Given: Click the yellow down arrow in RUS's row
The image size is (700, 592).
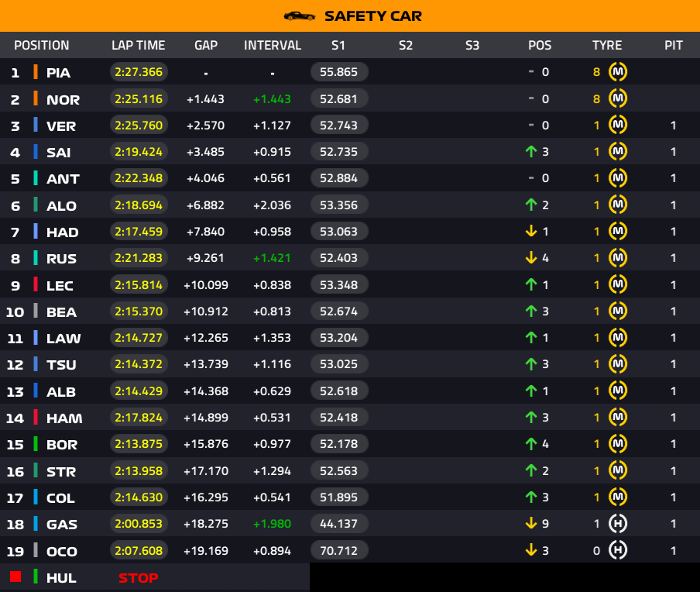Looking at the screenshot, I should pos(531,258).
